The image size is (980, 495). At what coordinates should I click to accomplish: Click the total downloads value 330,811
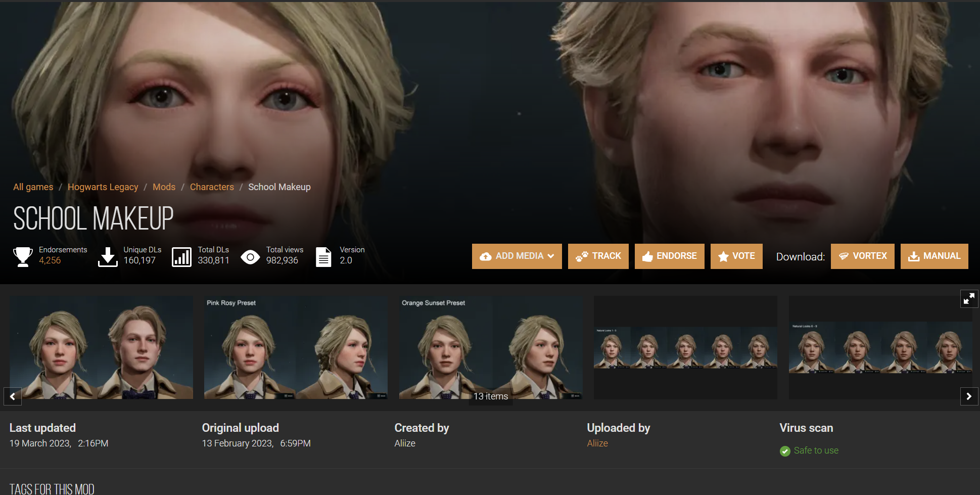[x=213, y=260]
